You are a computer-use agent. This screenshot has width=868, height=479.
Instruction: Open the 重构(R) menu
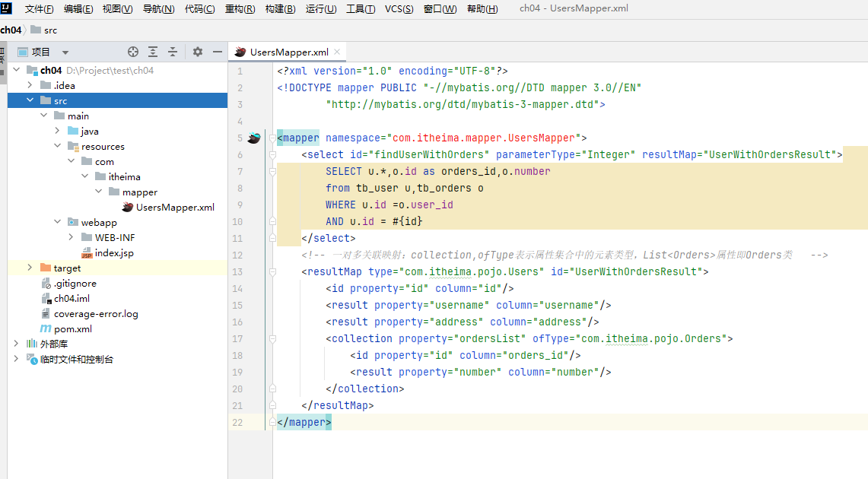click(240, 8)
